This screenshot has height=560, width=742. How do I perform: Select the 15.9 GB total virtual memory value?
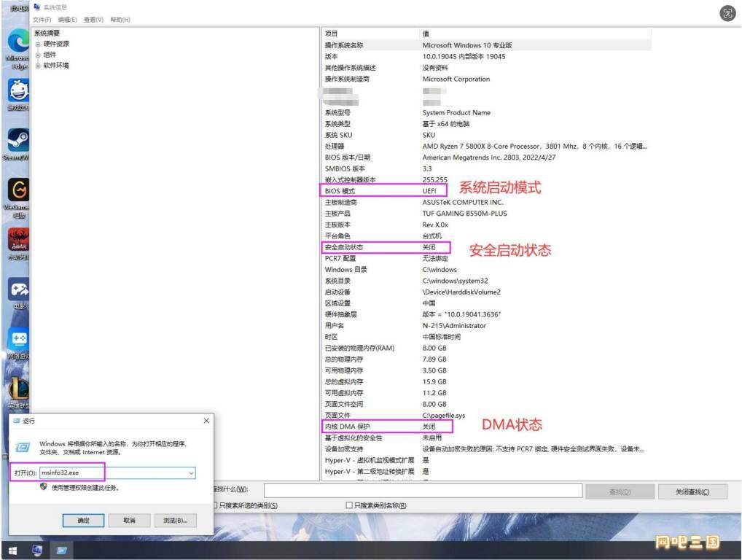tap(434, 381)
